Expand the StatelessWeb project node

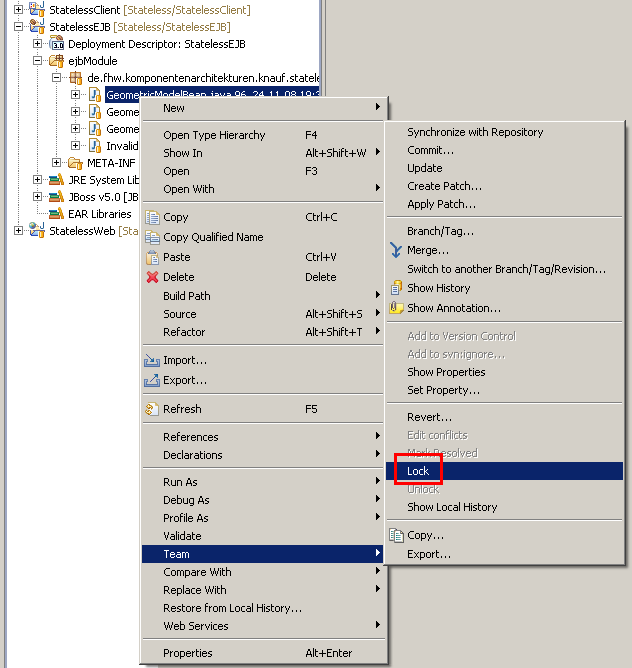(19, 231)
